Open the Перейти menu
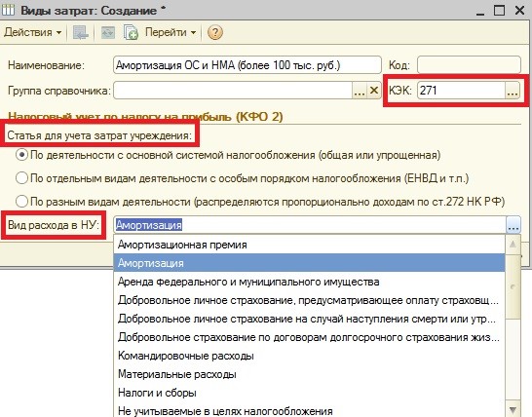532x417 pixels. [x=171, y=32]
